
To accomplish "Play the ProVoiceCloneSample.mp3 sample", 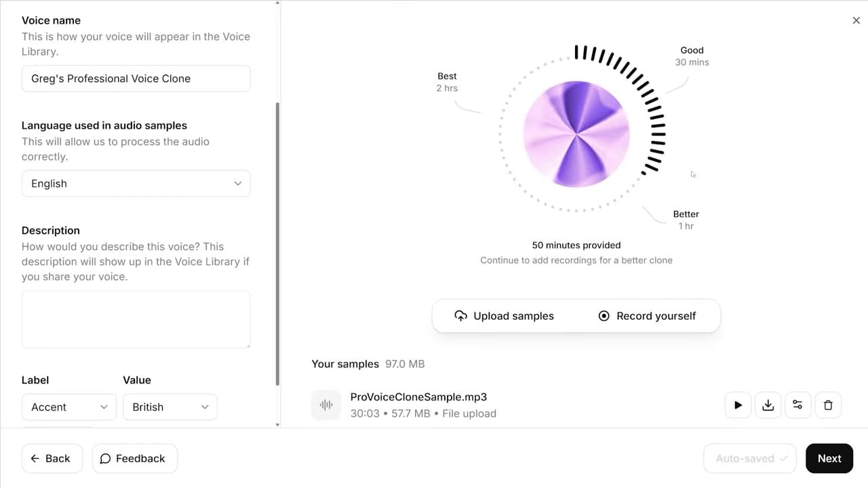I will tap(738, 405).
